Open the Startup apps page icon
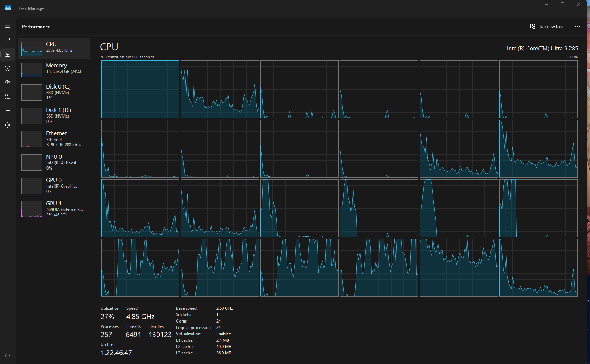The image size is (590, 364). [x=7, y=83]
